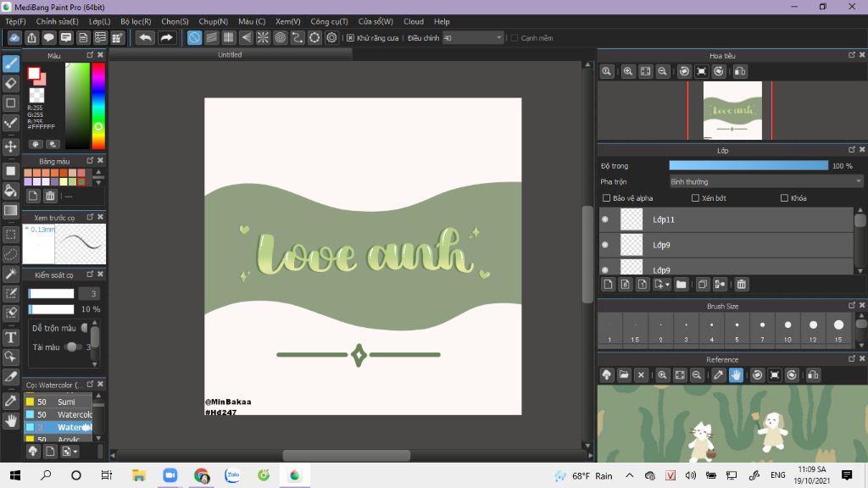Toggle the Dễ trộn màu switch
The image size is (868, 488).
point(85,328)
